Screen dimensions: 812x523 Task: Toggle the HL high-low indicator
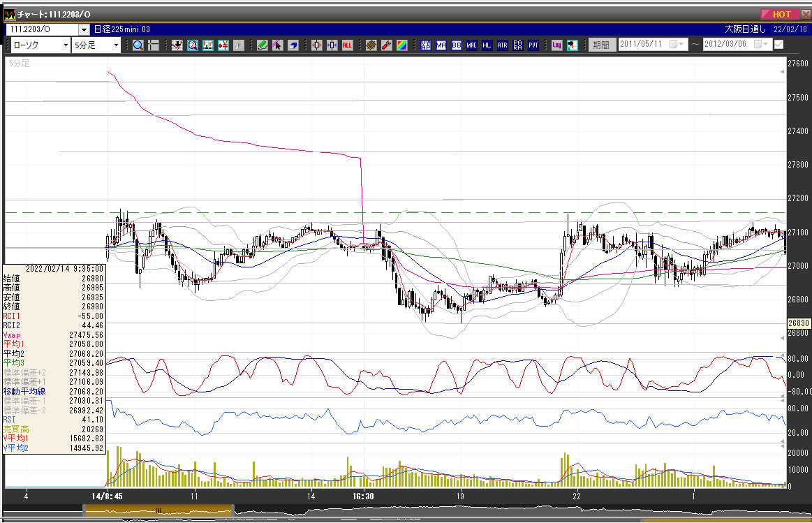487,45
